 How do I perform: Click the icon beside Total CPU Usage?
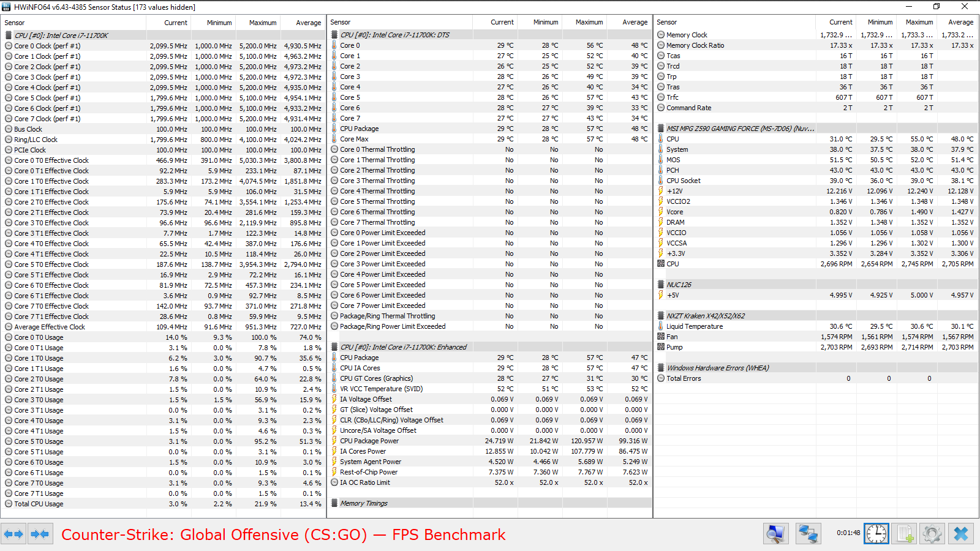(x=9, y=504)
